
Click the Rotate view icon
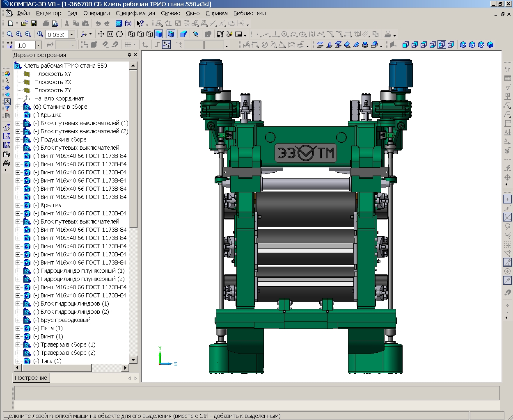[x=119, y=34]
